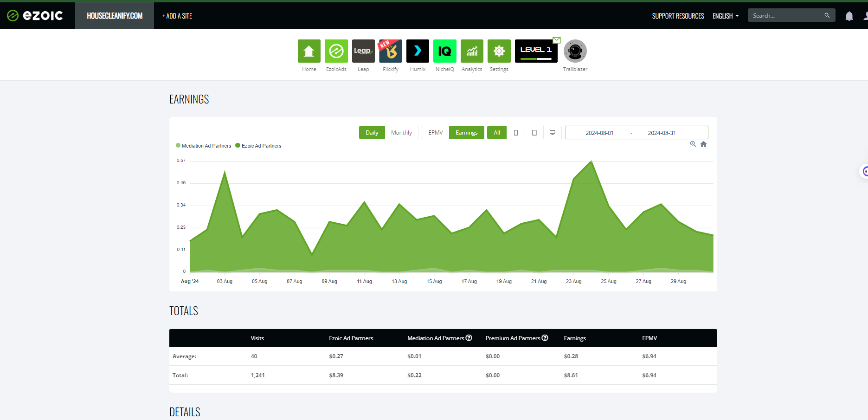Click the 23 Aug axis label

point(574,281)
